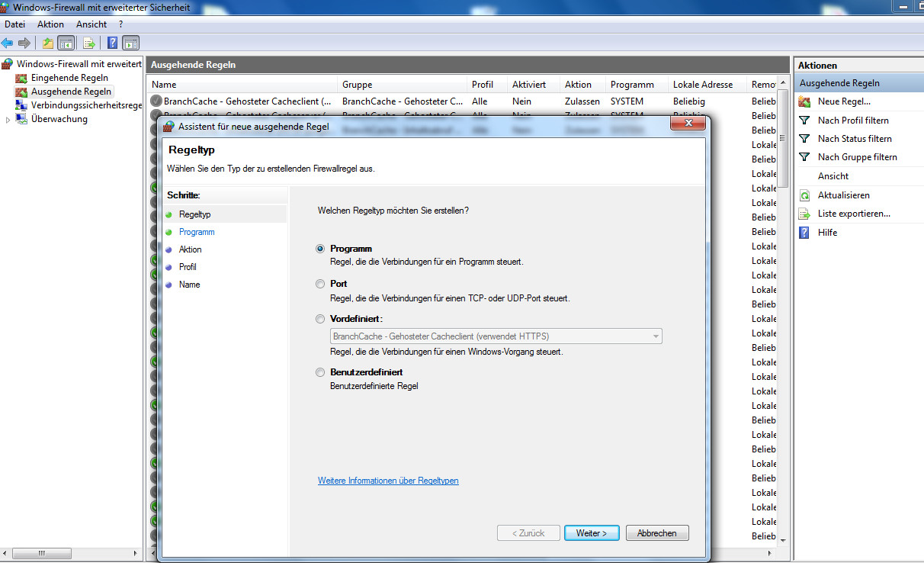Sort by the Programm column header
The height and width of the screenshot is (563, 924).
[637, 85]
